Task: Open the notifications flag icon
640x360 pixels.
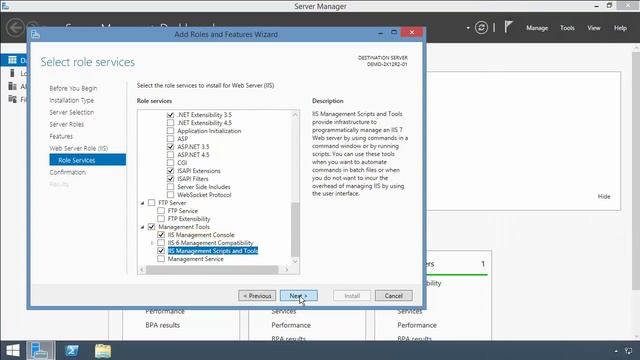Action: click(508, 27)
